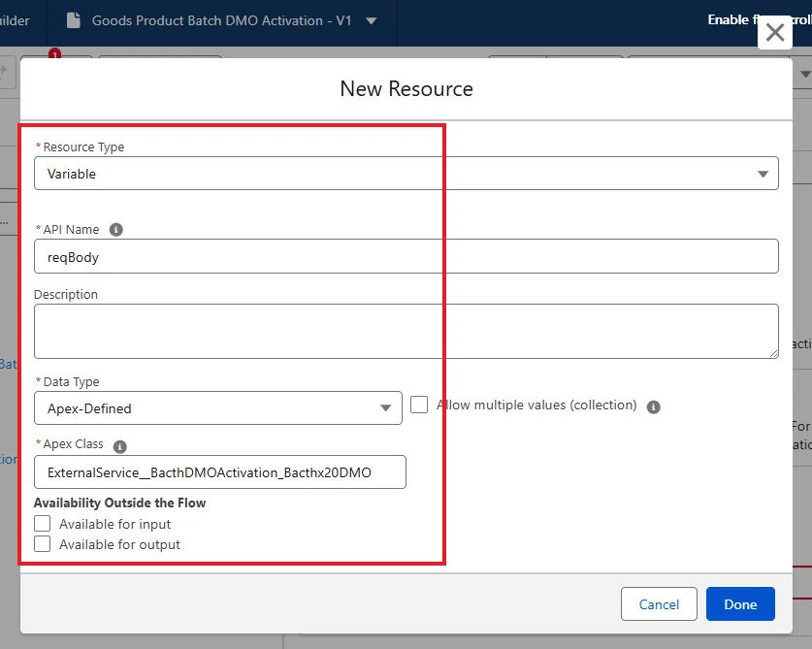This screenshot has width=812, height=649.
Task: Click the Availability Outside the Flow heading
Action: [x=119, y=503]
